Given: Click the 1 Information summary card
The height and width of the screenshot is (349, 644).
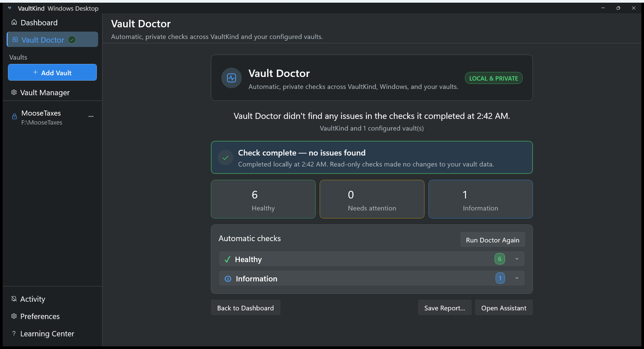Looking at the screenshot, I should (x=481, y=199).
